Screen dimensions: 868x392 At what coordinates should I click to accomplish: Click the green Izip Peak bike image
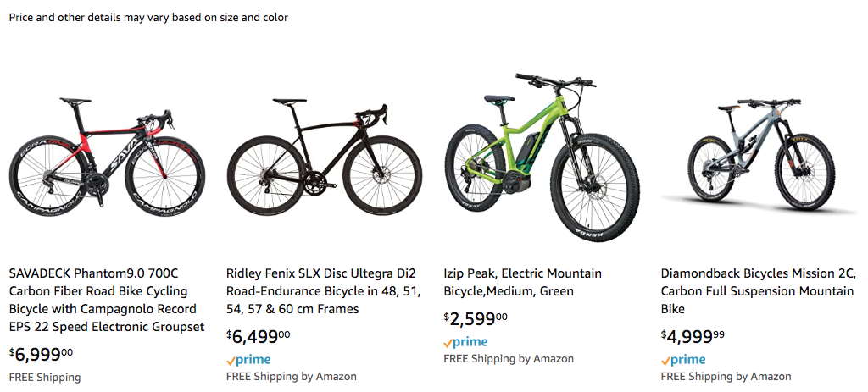pos(541,157)
